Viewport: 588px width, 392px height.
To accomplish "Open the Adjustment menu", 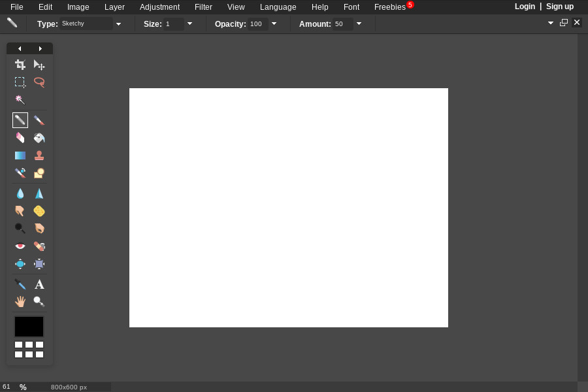I will pos(159,7).
